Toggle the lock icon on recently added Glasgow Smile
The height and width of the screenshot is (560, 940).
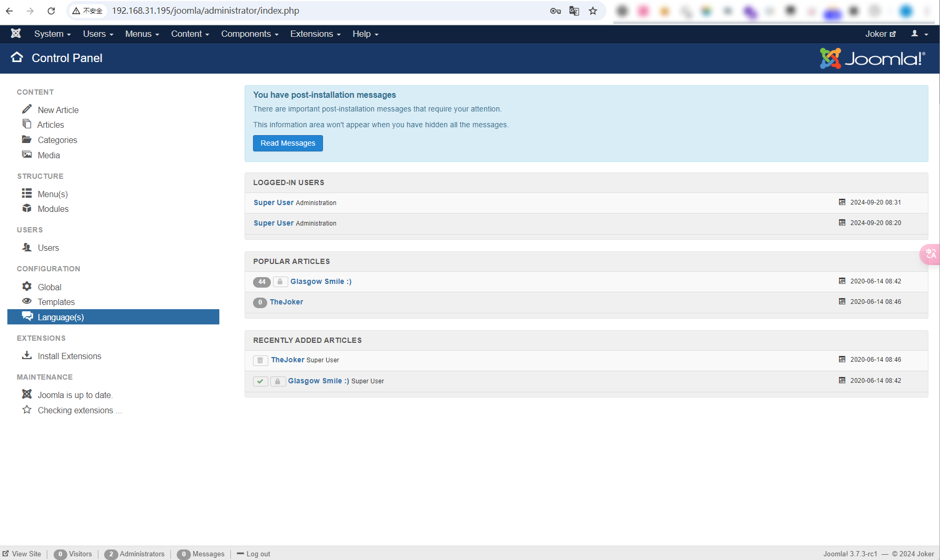click(278, 381)
